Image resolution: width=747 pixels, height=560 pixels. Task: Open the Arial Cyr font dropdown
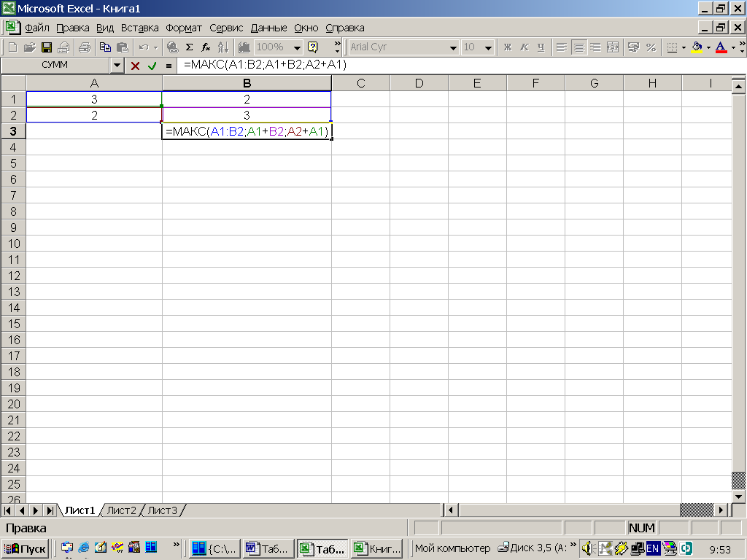coord(453,47)
